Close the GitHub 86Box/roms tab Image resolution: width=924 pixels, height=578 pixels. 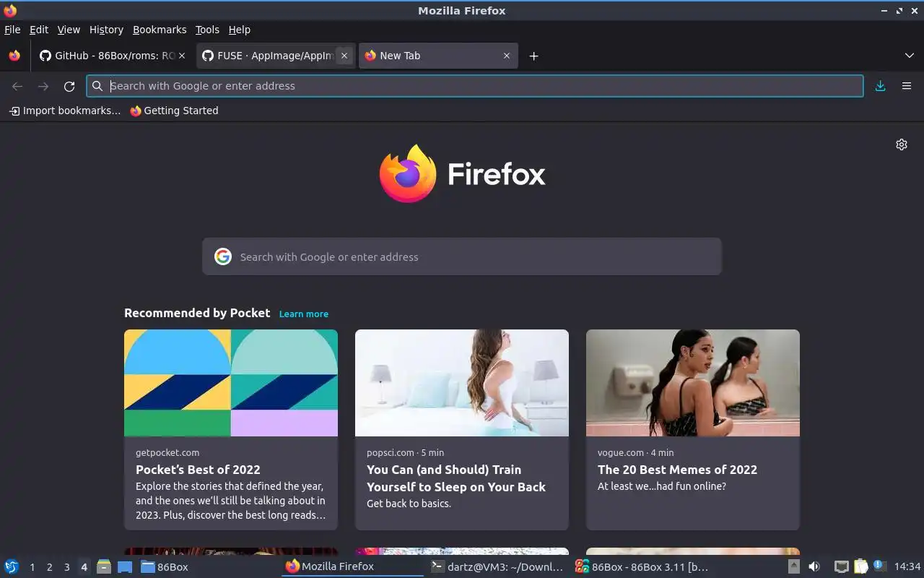[x=182, y=56]
